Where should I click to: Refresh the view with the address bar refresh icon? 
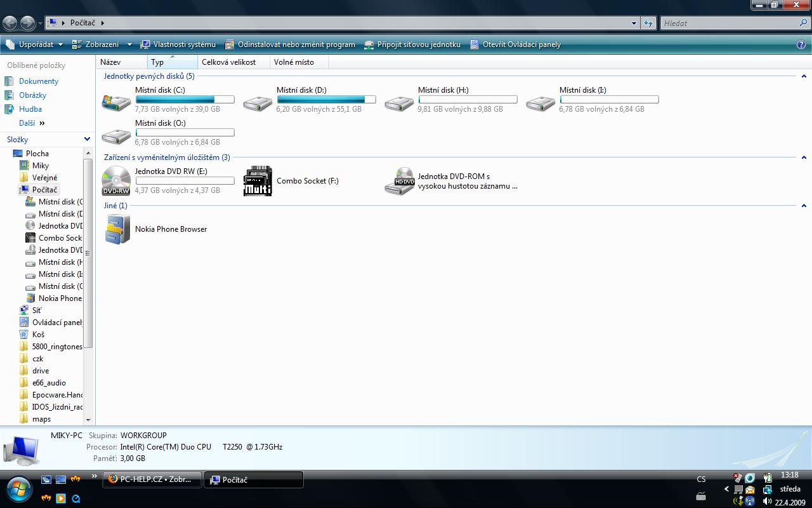[x=648, y=23]
